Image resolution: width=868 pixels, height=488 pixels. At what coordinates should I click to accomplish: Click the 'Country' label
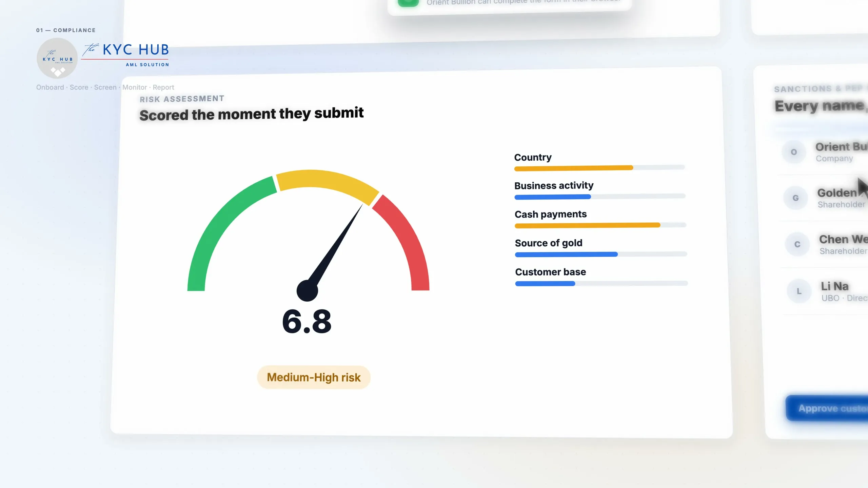tap(533, 157)
